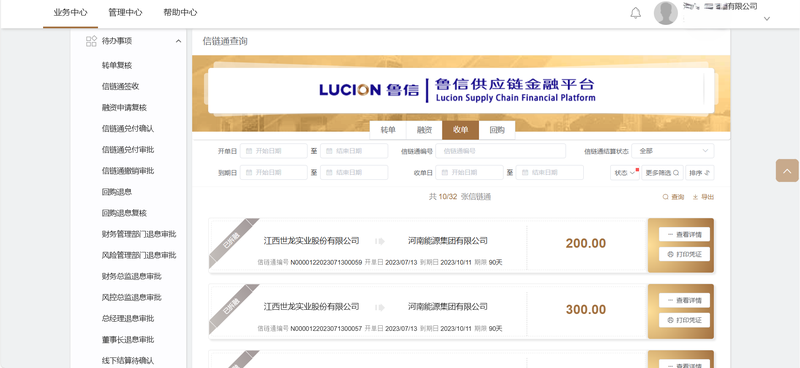The width and height of the screenshot is (800, 368).
Task: Switch to 业务中心 top menu
Action: (x=70, y=13)
